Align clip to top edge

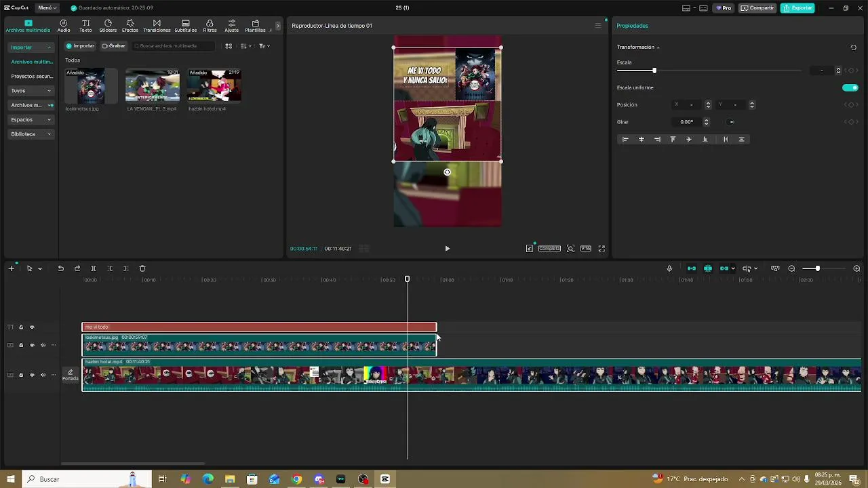(x=673, y=140)
